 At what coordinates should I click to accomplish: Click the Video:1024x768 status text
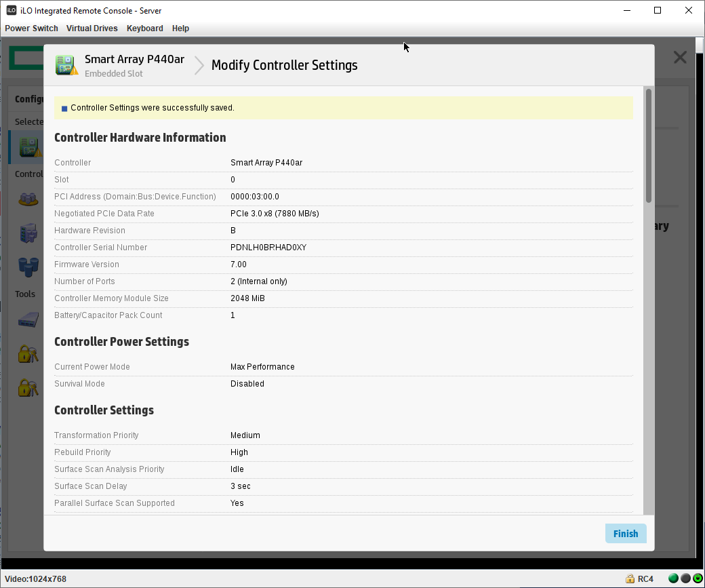pos(35,579)
